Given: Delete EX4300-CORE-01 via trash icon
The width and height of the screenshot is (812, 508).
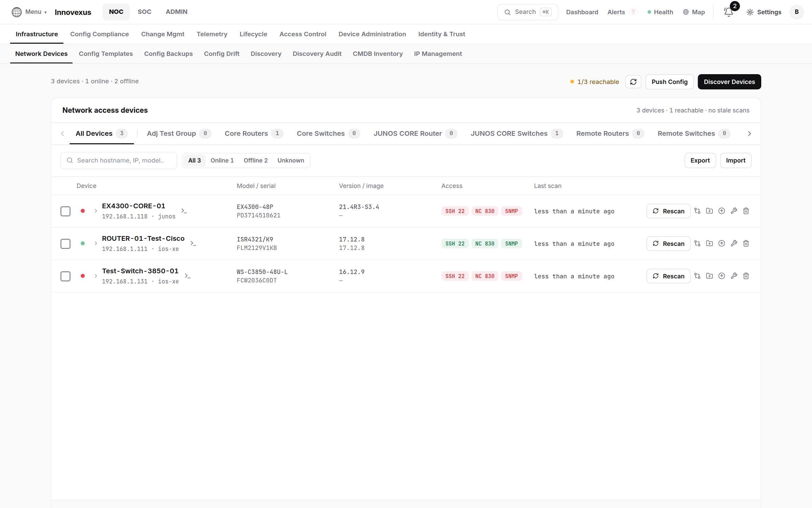Looking at the screenshot, I should (746, 211).
